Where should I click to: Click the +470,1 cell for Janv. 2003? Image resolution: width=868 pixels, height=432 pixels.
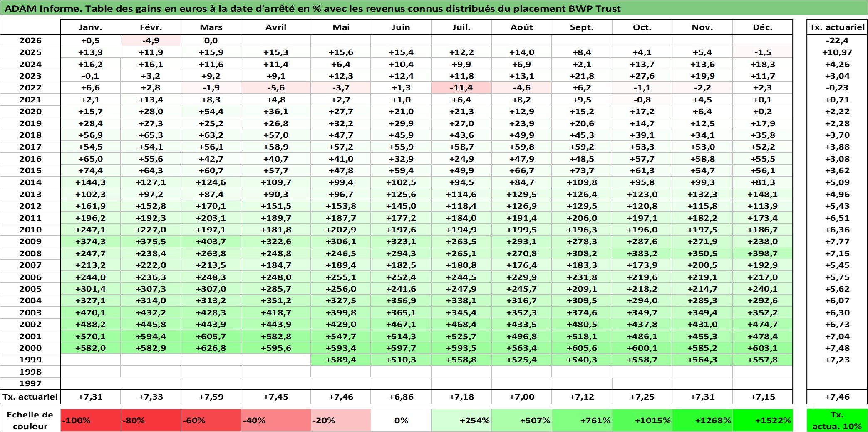pos(91,312)
